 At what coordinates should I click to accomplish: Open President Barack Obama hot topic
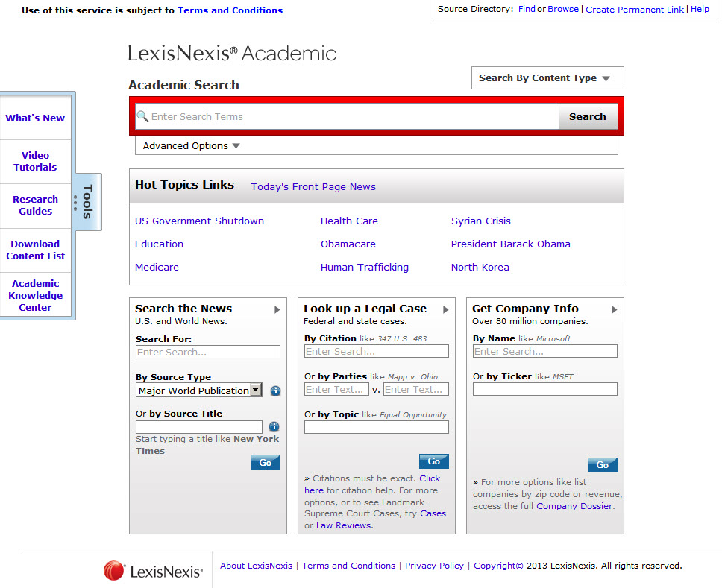click(x=511, y=244)
